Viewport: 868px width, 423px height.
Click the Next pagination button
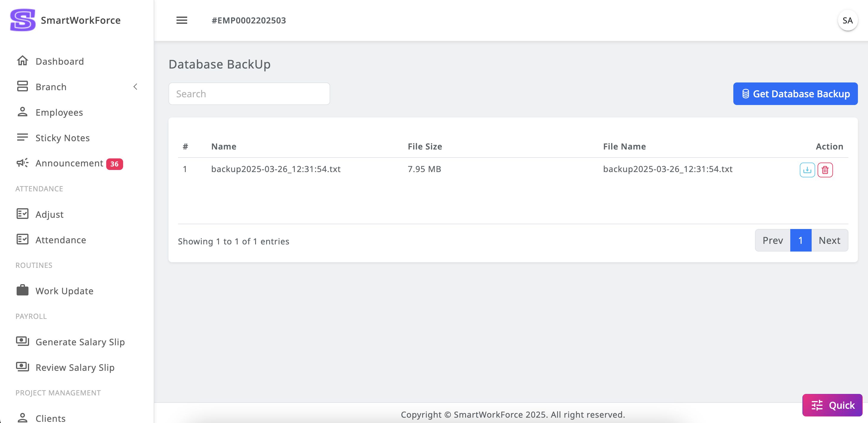point(829,240)
